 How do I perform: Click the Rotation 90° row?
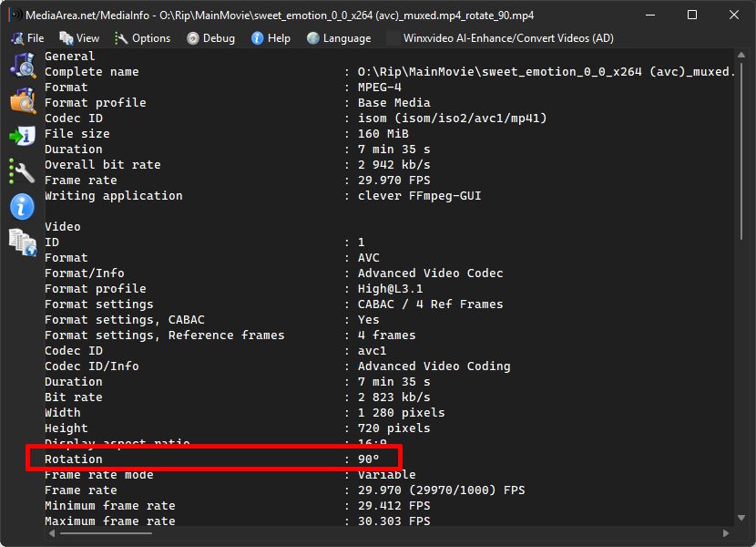213,459
